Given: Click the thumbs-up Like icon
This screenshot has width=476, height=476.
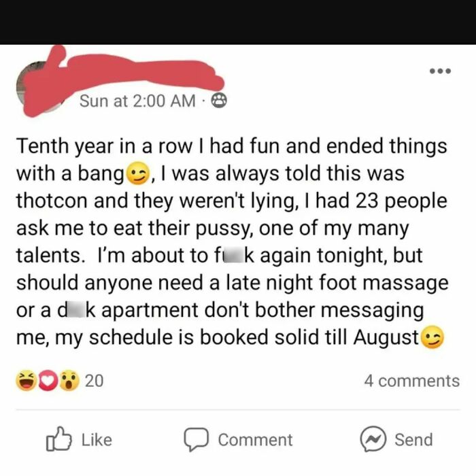Looking at the screenshot, I should pyautogui.click(x=59, y=439).
